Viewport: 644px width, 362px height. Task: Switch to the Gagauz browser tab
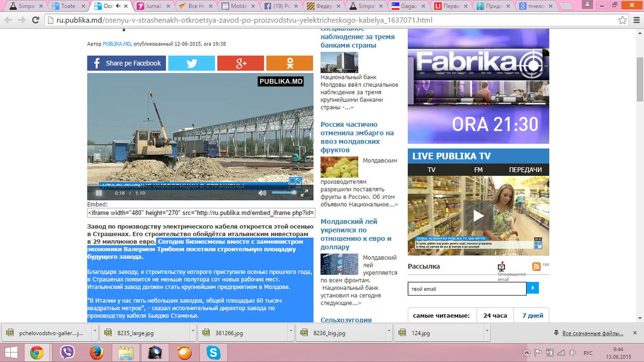[409, 6]
